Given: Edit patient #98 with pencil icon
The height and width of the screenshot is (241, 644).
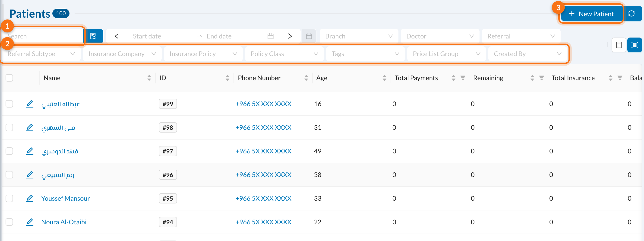Looking at the screenshot, I should pos(30,127).
